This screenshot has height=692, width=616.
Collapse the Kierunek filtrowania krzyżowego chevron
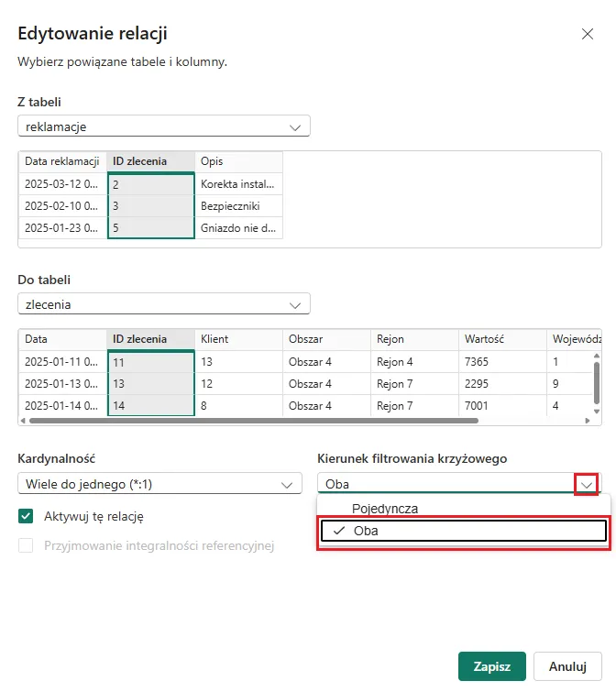tap(586, 484)
